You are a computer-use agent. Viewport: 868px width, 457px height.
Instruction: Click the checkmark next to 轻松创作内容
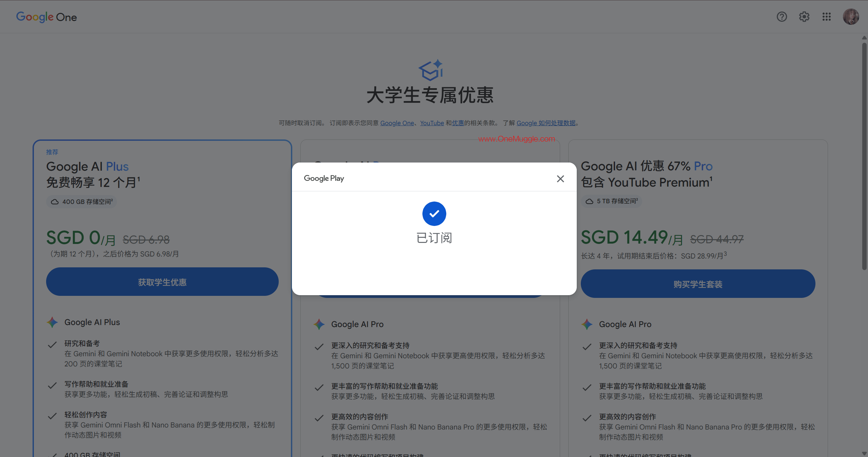tap(52, 416)
